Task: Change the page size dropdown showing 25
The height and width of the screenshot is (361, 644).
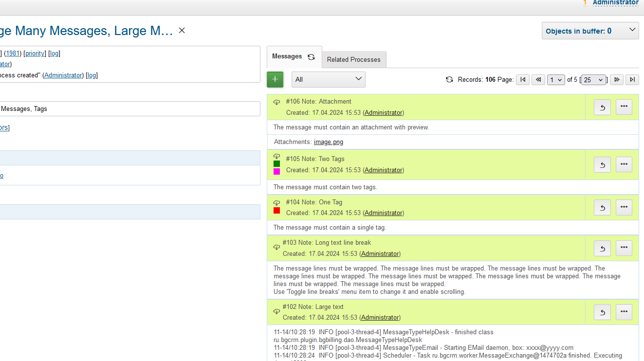Action: point(594,80)
